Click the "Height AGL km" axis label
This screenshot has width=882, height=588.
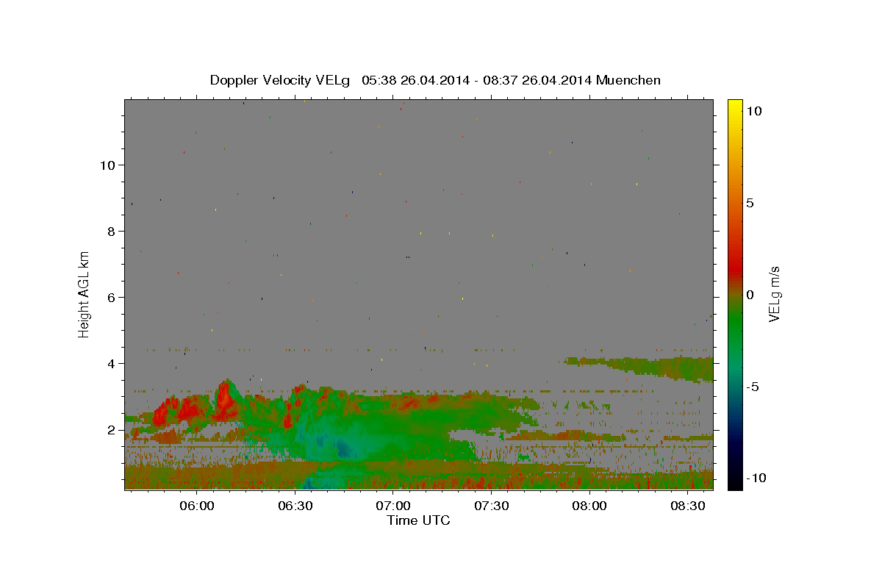(x=85, y=294)
